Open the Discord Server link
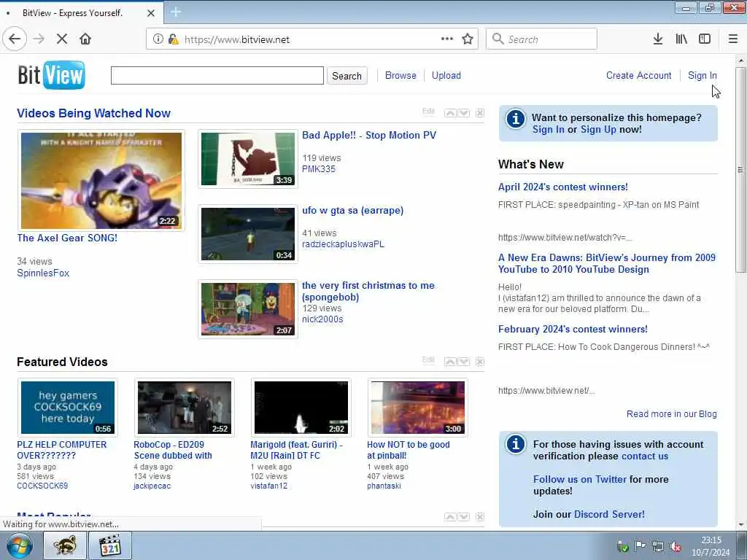The height and width of the screenshot is (560, 747). pyautogui.click(x=609, y=514)
